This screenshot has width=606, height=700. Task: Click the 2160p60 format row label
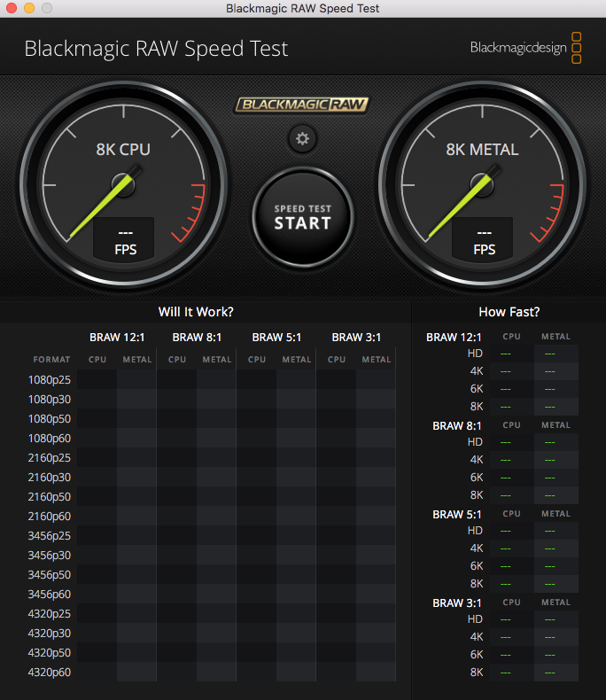tap(50, 517)
